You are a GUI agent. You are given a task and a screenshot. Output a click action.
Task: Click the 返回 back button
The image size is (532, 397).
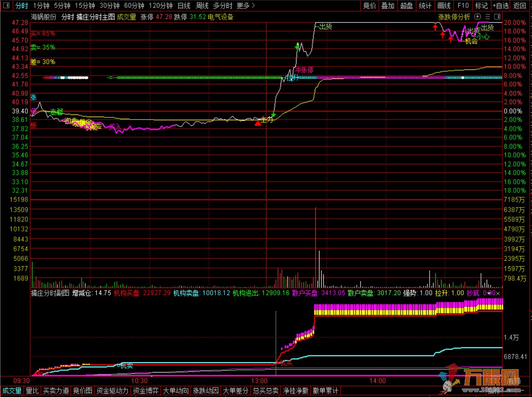click(x=520, y=6)
